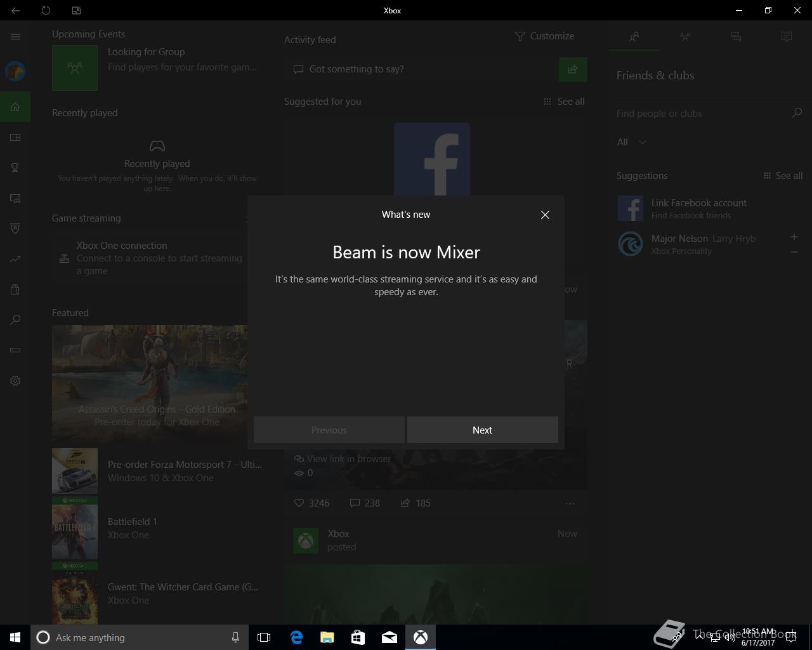
Task: Open Assassin's Creed Origins featured image
Action: (x=150, y=383)
